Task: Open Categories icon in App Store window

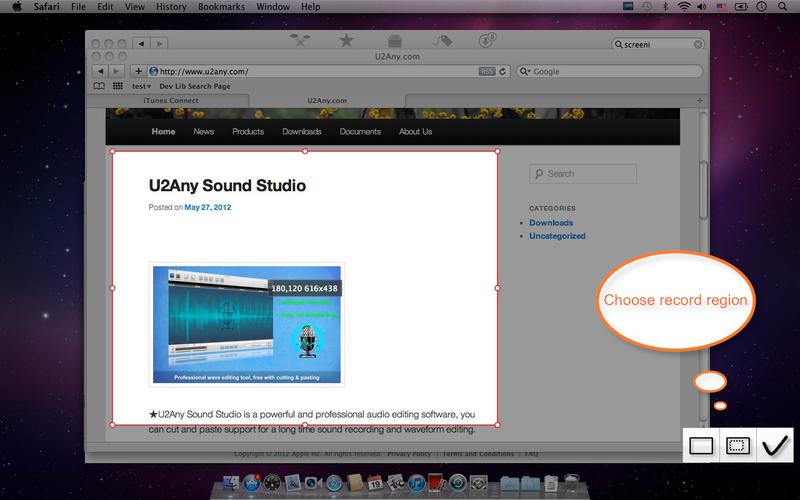Action: coord(394,40)
